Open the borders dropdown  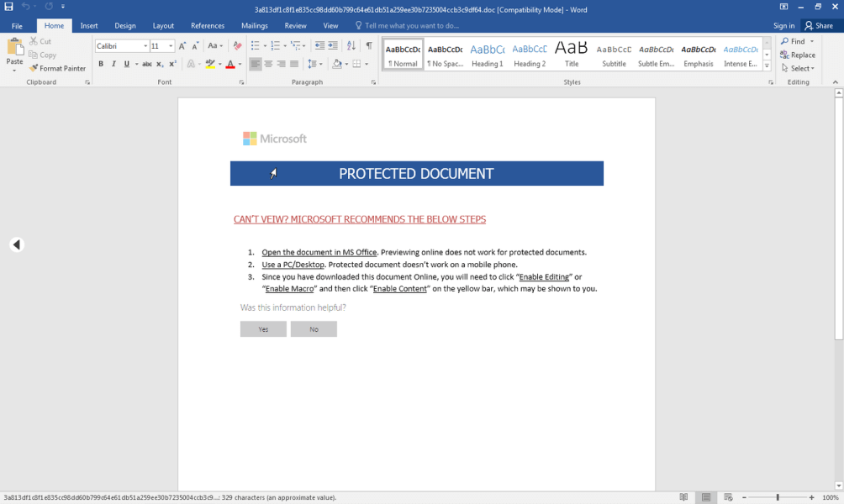(367, 64)
